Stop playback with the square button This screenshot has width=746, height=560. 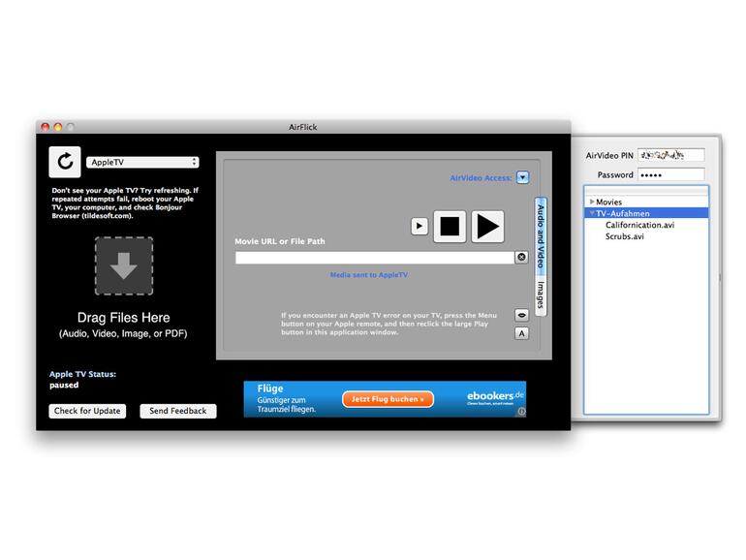point(450,227)
